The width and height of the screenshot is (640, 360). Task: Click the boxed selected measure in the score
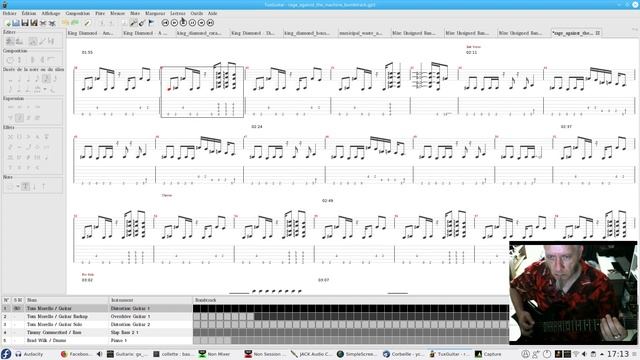202,92
